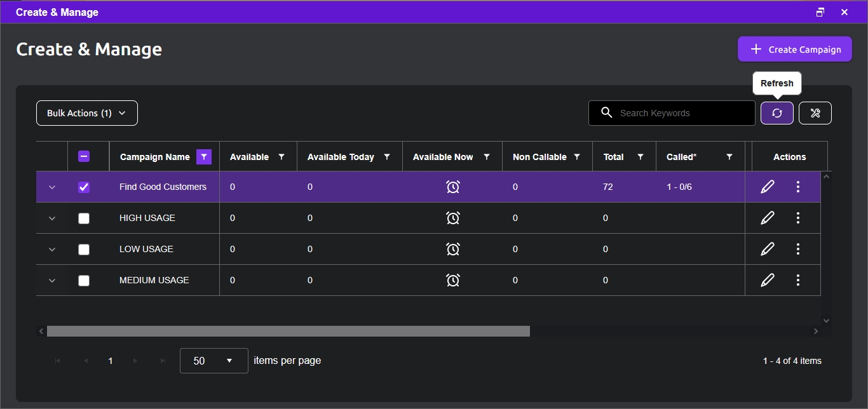This screenshot has height=409, width=868.
Task: Check the HIGH USAGE checkbox
Action: click(x=84, y=218)
